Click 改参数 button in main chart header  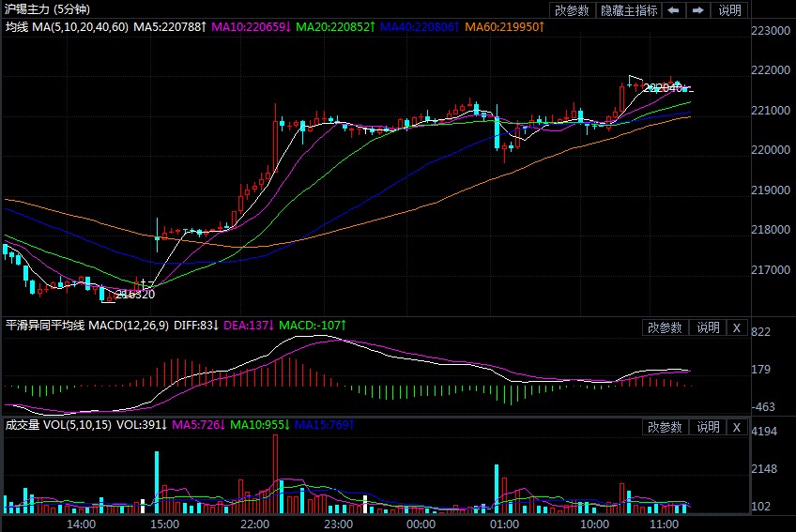pos(573,10)
